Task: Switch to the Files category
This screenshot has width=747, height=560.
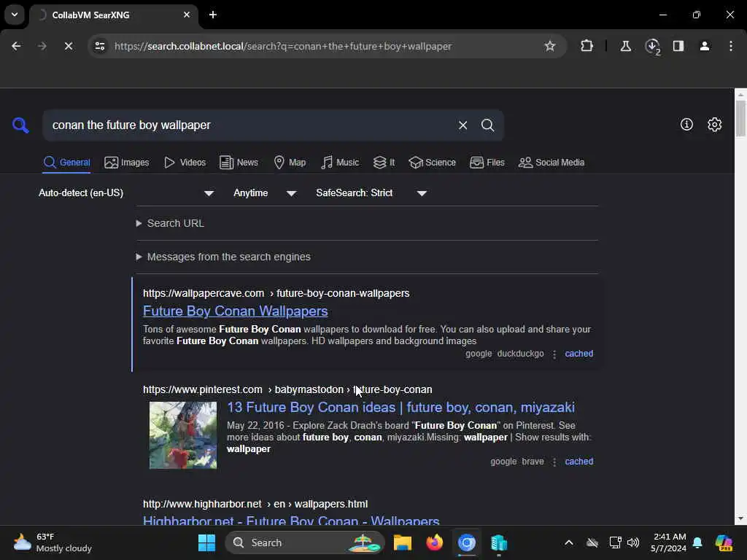Action: [x=487, y=163]
